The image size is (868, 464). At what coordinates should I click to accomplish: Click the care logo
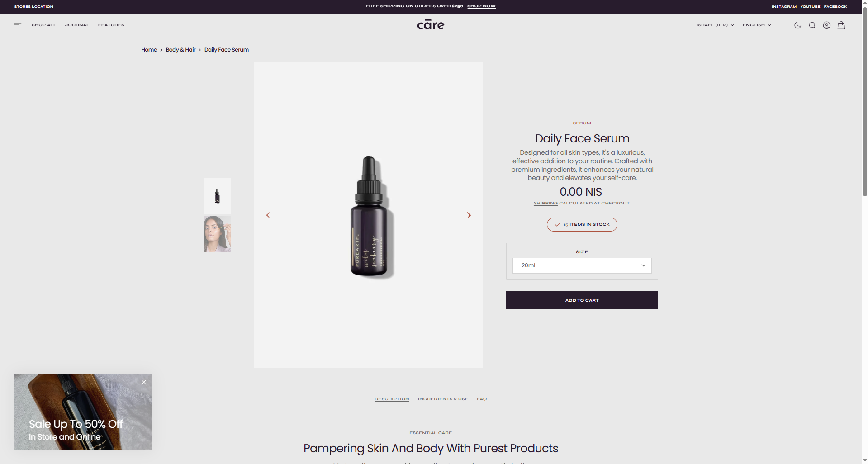pyautogui.click(x=431, y=25)
